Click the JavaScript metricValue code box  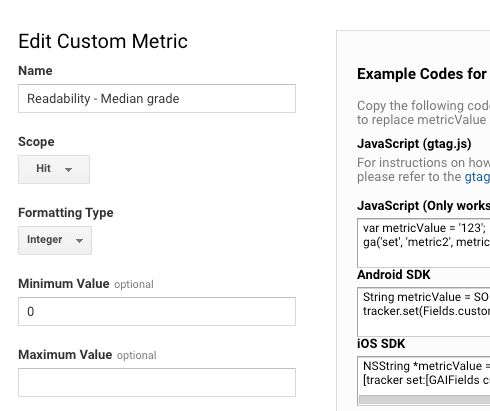click(x=424, y=243)
